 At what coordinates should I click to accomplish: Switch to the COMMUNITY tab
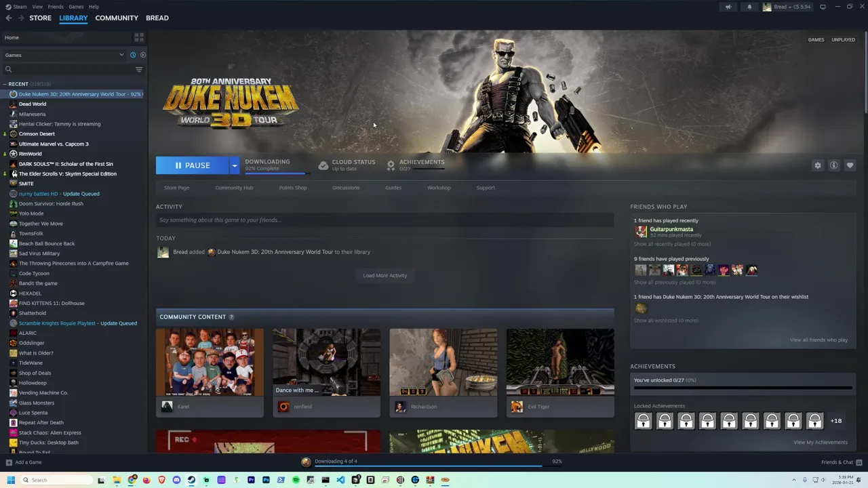coord(117,18)
